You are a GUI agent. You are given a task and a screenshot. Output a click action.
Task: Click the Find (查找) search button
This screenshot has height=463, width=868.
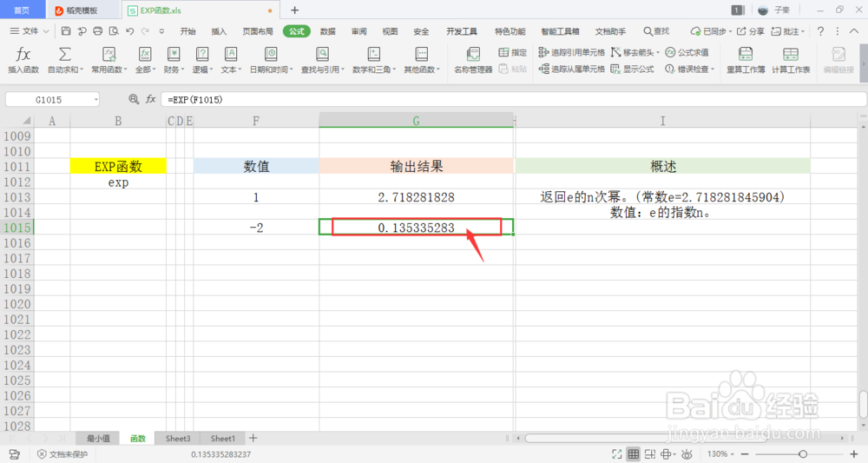coord(656,31)
